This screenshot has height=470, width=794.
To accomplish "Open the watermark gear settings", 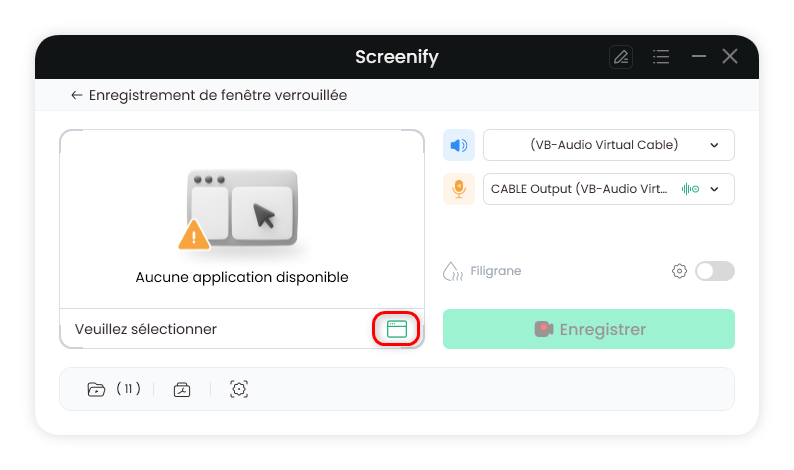I will [x=679, y=271].
